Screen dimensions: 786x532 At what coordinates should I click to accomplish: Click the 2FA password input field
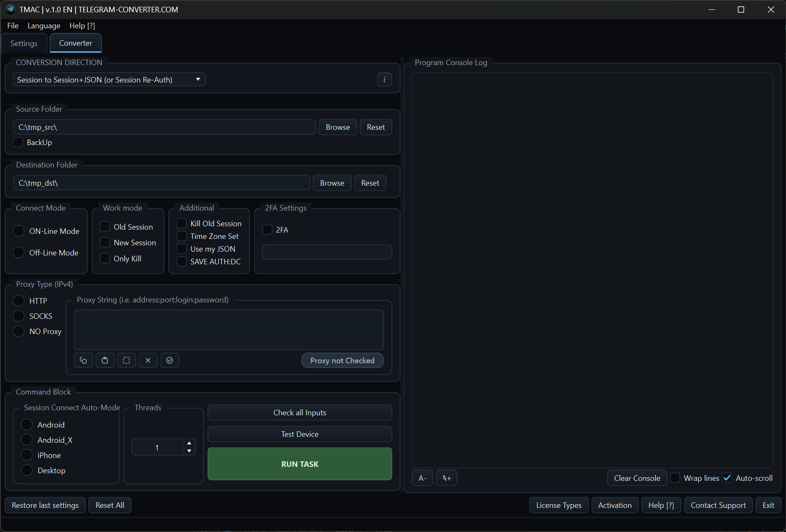pyautogui.click(x=327, y=252)
